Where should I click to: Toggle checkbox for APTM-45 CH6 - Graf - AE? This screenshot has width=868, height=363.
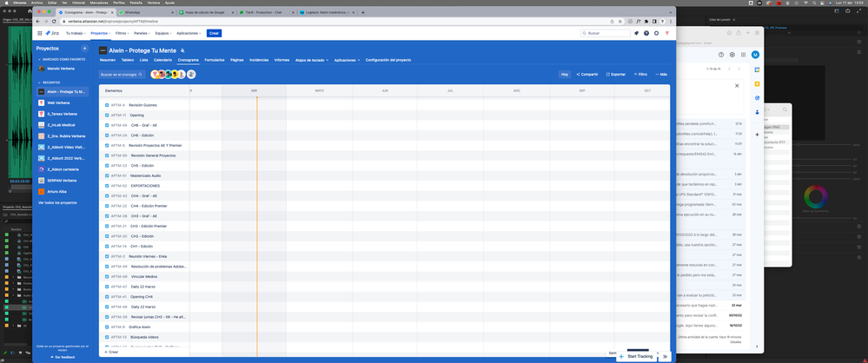click(x=107, y=125)
